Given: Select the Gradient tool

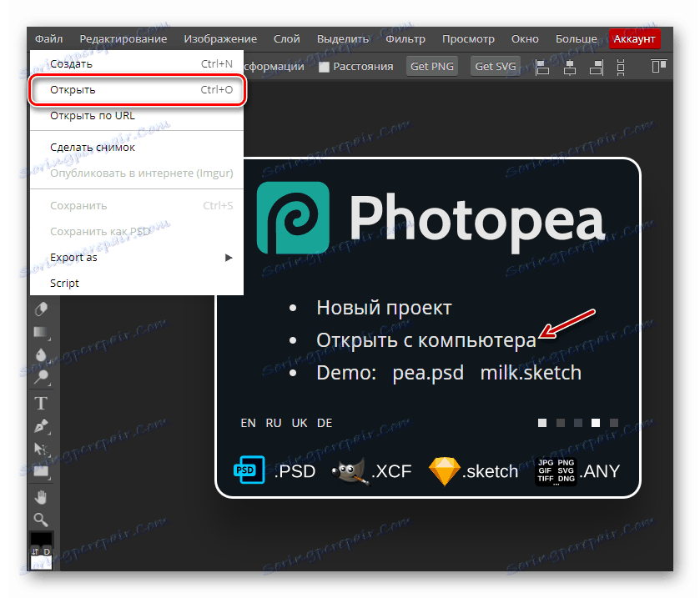Looking at the screenshot, I should click(41, 332).
